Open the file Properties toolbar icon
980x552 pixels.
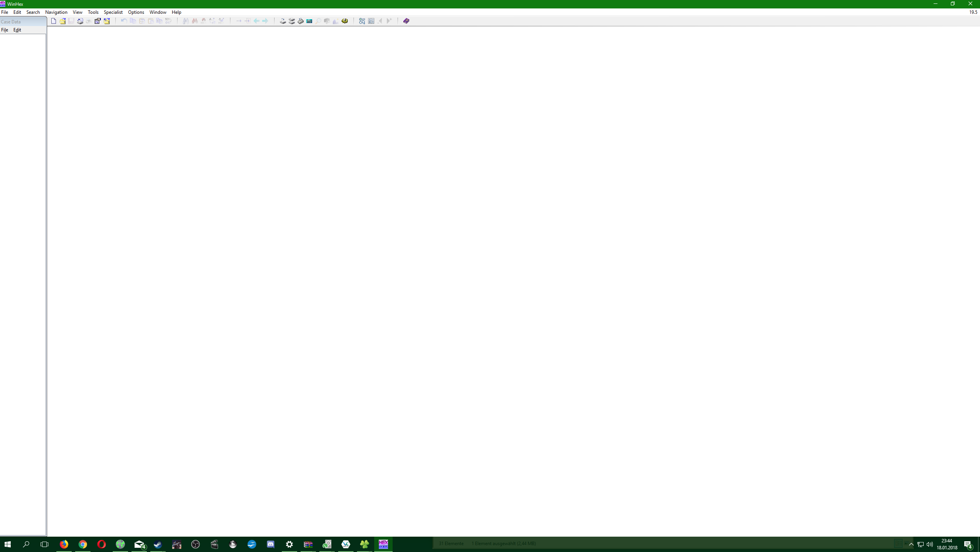click(x=98, y=21)
